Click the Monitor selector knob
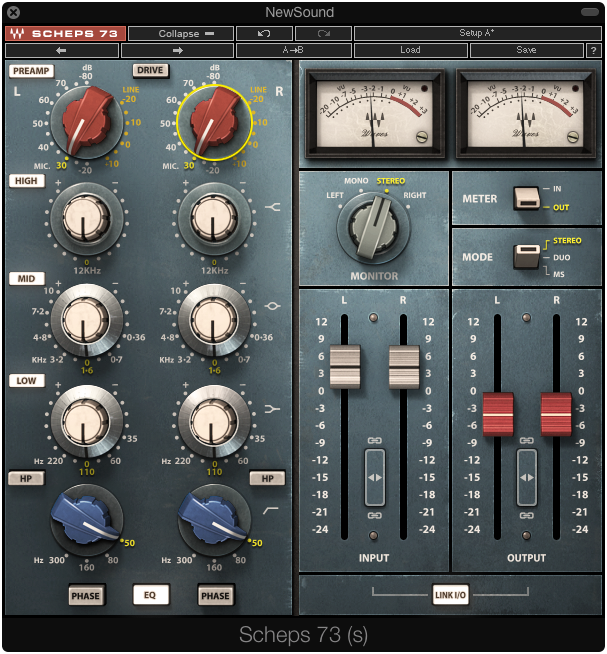Viewport: 607px width, 654px height. coord(373,229)
